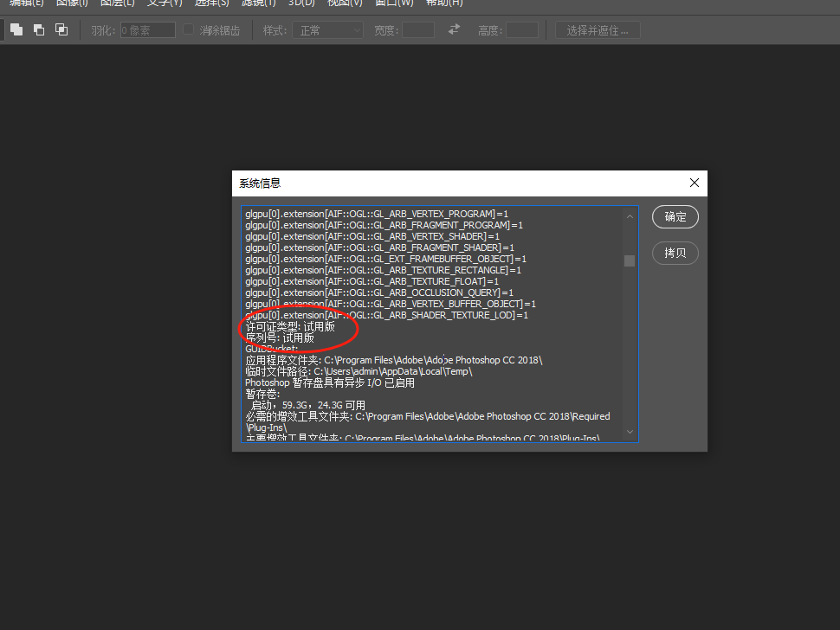Image resolution: width=840 pixels, height=630 pixels.
Task: Open the 视图(V) menu
Action: tap(345, 3)
